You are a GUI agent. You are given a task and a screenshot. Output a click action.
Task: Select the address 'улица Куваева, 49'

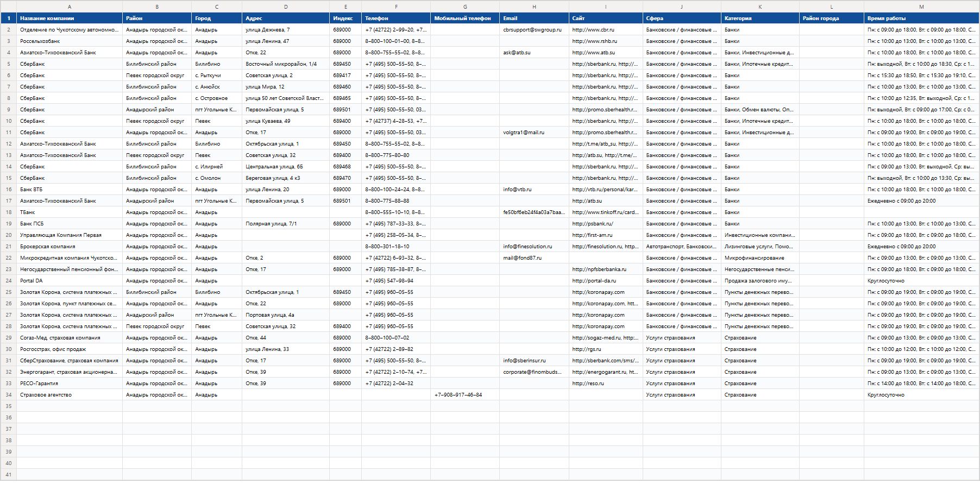tap(286, 121)
